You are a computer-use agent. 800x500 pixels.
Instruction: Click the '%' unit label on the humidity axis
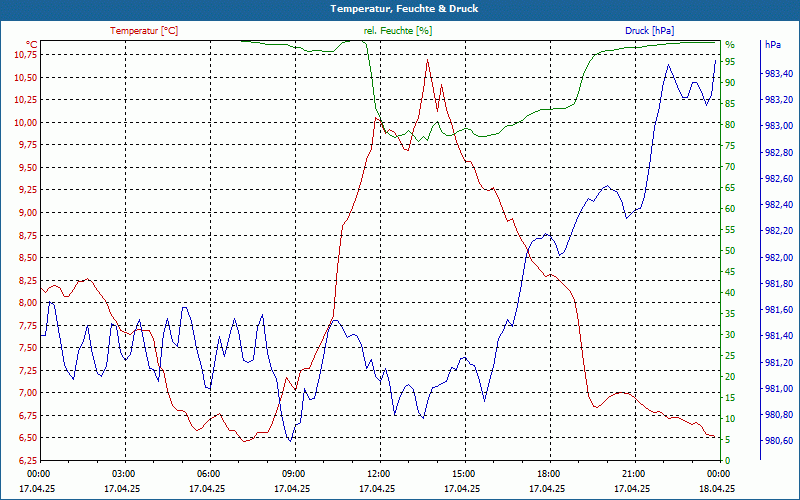(730, 44)
